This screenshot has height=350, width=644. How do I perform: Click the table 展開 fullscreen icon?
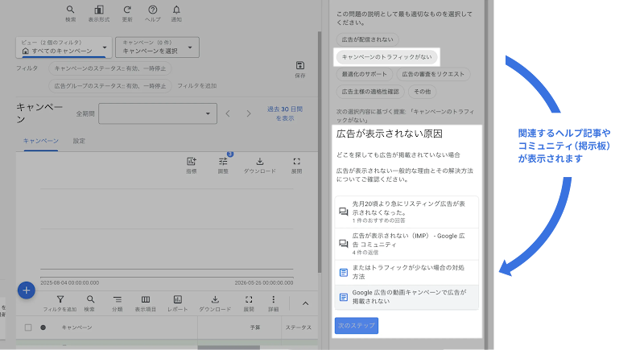pyautogui.click(x=249, y=299)
